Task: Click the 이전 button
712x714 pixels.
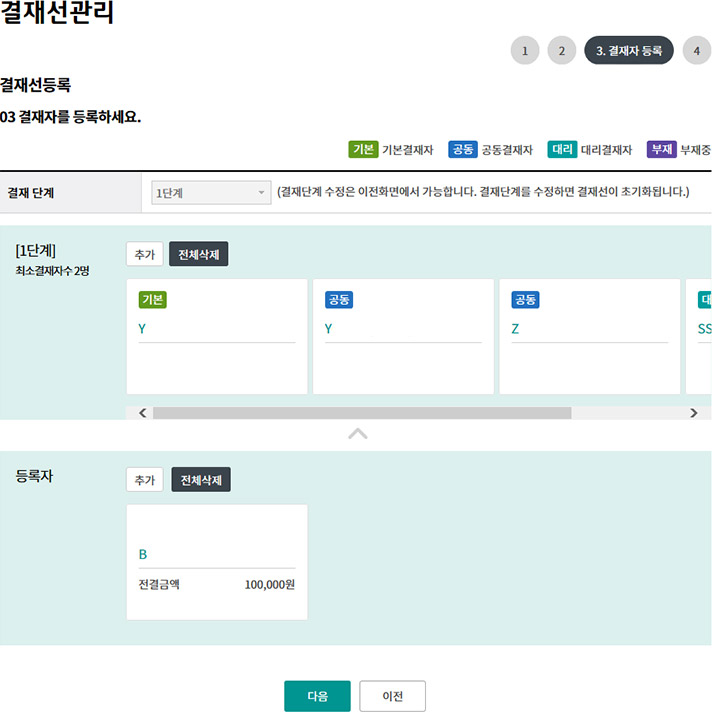Action: pos(393,696)
